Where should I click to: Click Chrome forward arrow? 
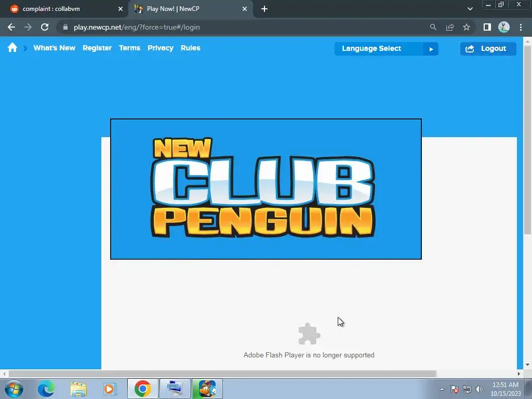pos(28,27)
